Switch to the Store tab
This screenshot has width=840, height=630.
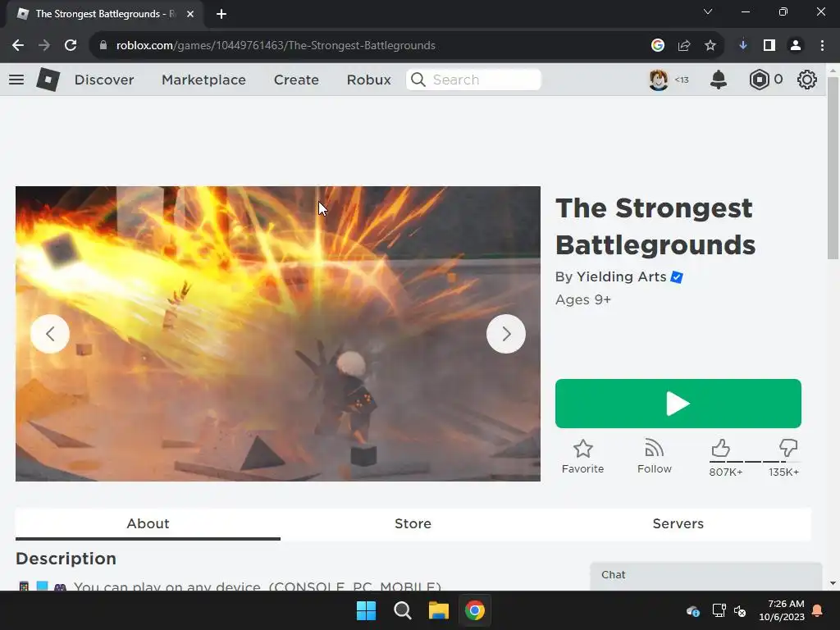coord(413,523)
